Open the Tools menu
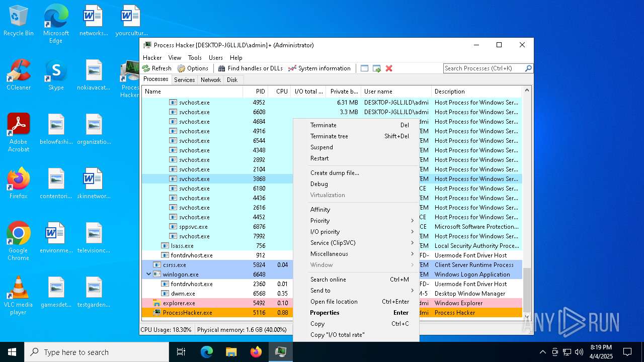644x362 pixels. pos(195,58)
